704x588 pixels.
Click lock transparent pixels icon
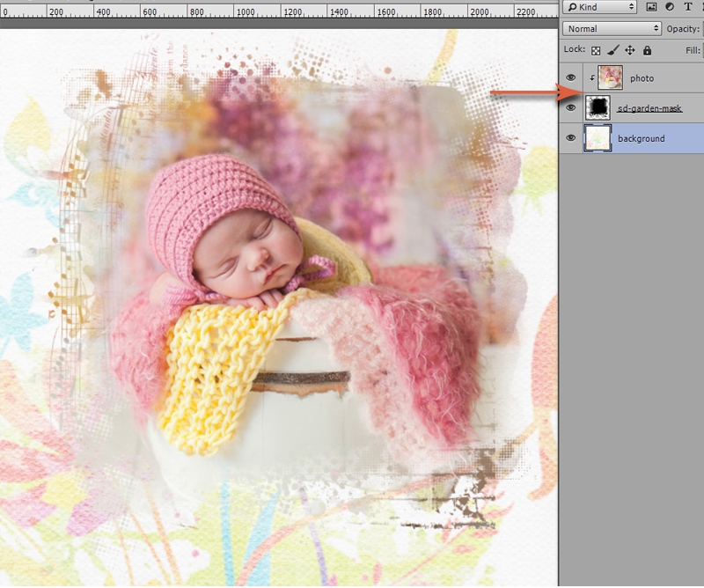tap(596, 51)
